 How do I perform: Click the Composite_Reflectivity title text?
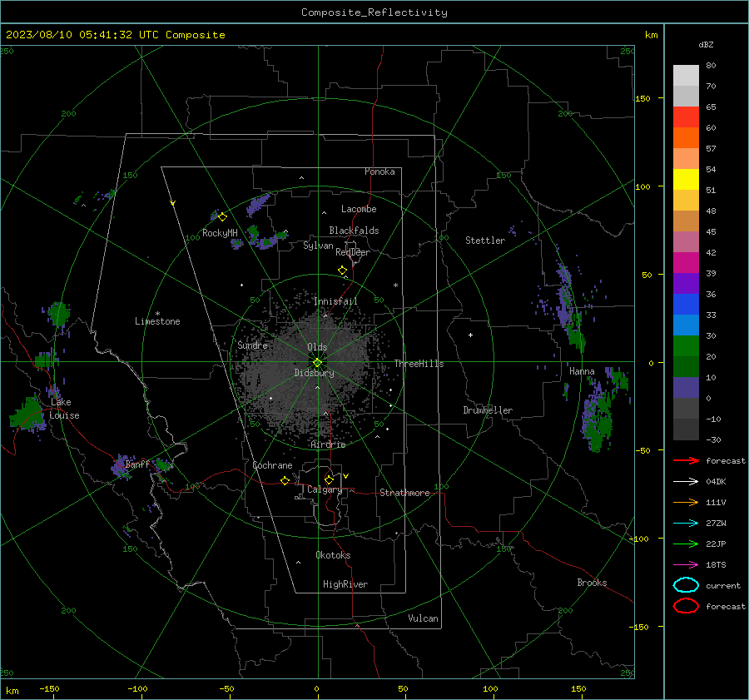[x=374, y=12]
